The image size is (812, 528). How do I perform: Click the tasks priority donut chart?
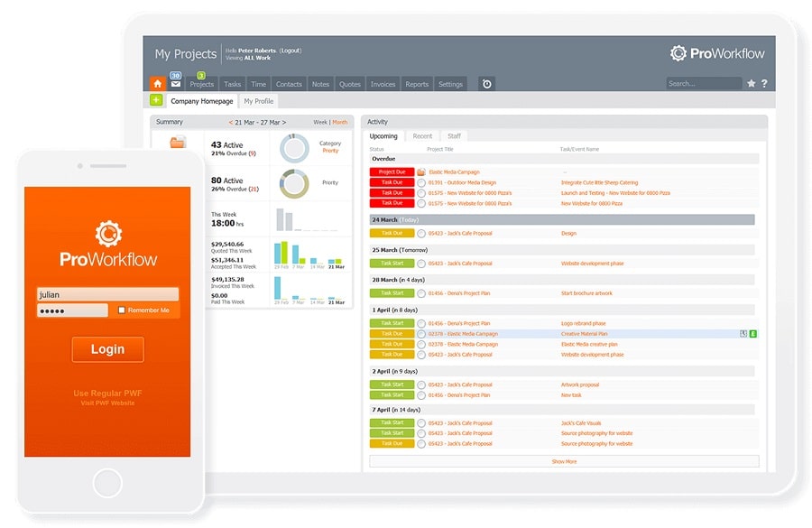tap(294, 183)
